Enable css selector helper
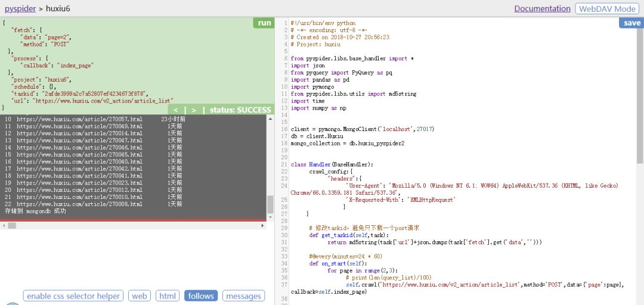 click(73, 296)
